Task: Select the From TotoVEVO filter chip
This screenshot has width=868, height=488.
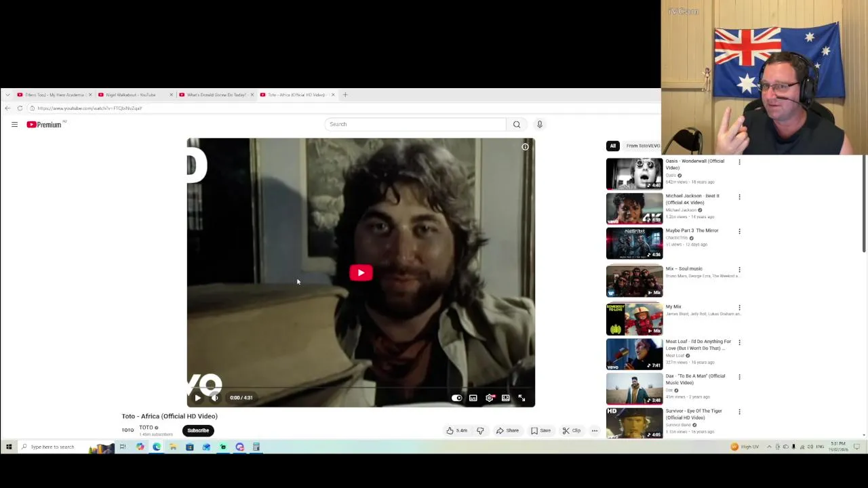Action: [643, 146]
